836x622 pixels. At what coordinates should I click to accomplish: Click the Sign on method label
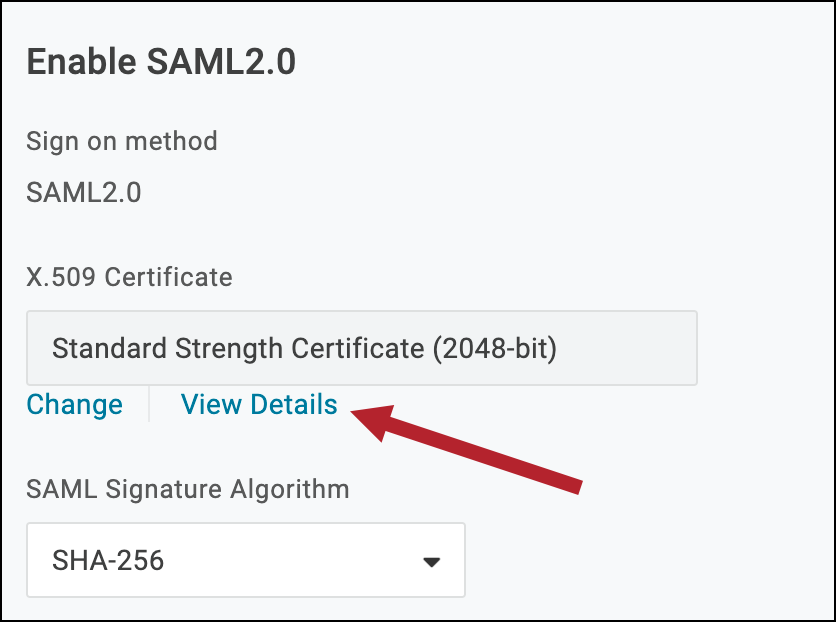tap(122, 141)
